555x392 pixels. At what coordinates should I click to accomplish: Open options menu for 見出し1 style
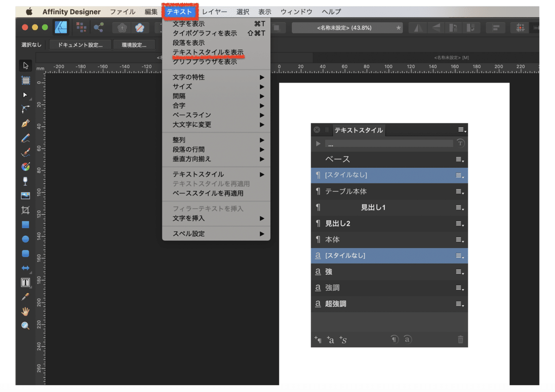(460, 208)
